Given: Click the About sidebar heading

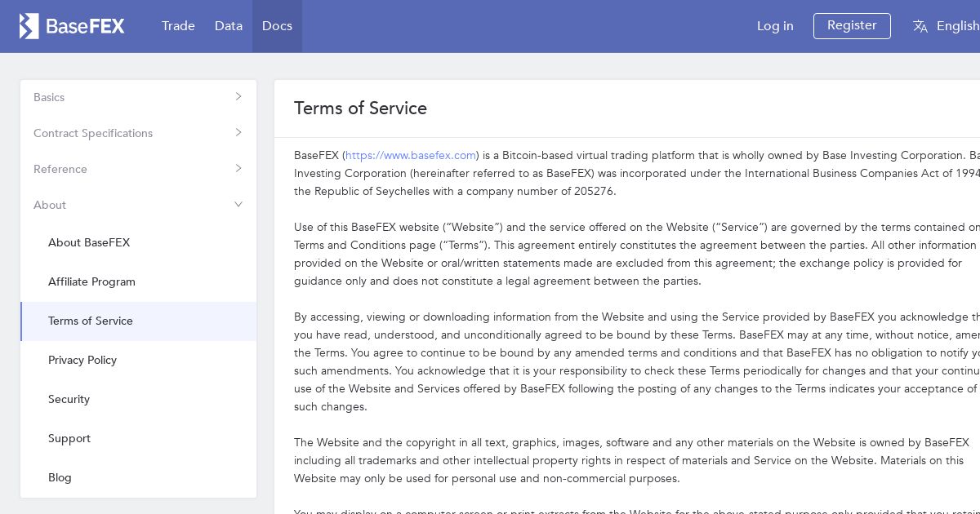Looking at the screenshot, I should [x=50, y=205].
